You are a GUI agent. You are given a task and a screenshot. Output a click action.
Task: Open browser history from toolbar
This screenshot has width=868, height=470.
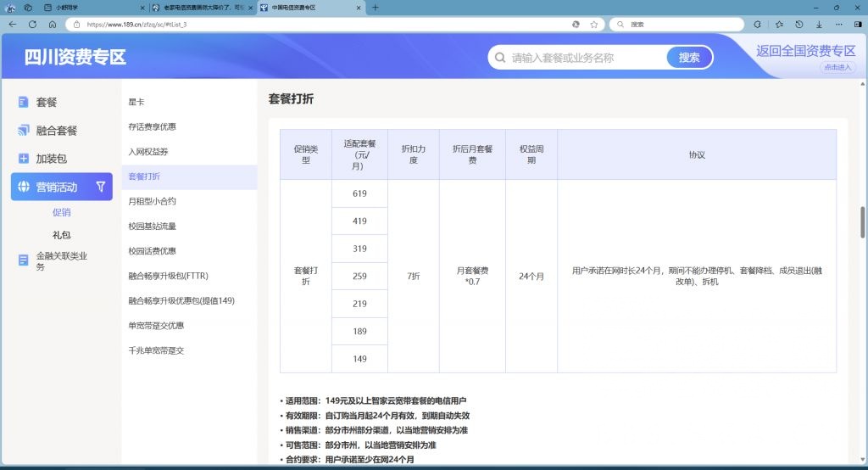798,25
